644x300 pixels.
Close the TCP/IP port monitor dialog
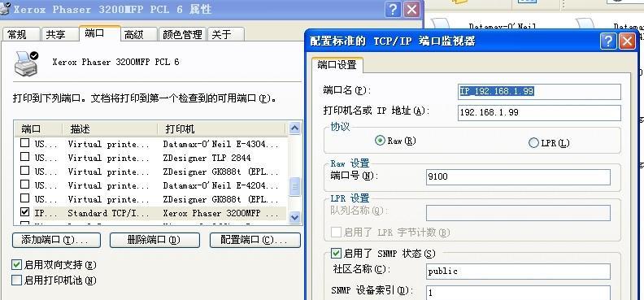click(627, 41)
